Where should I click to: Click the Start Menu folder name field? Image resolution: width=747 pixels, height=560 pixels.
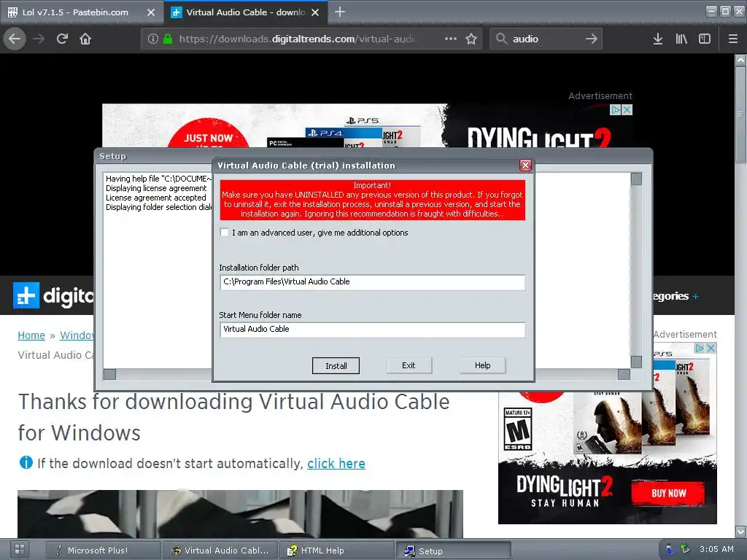coord(373,329)
